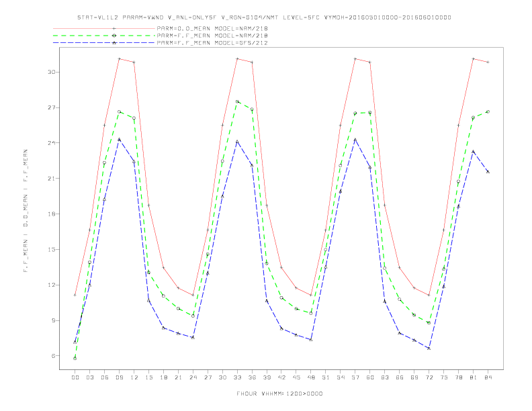Click y-axis tick value 9

point(54,320)
